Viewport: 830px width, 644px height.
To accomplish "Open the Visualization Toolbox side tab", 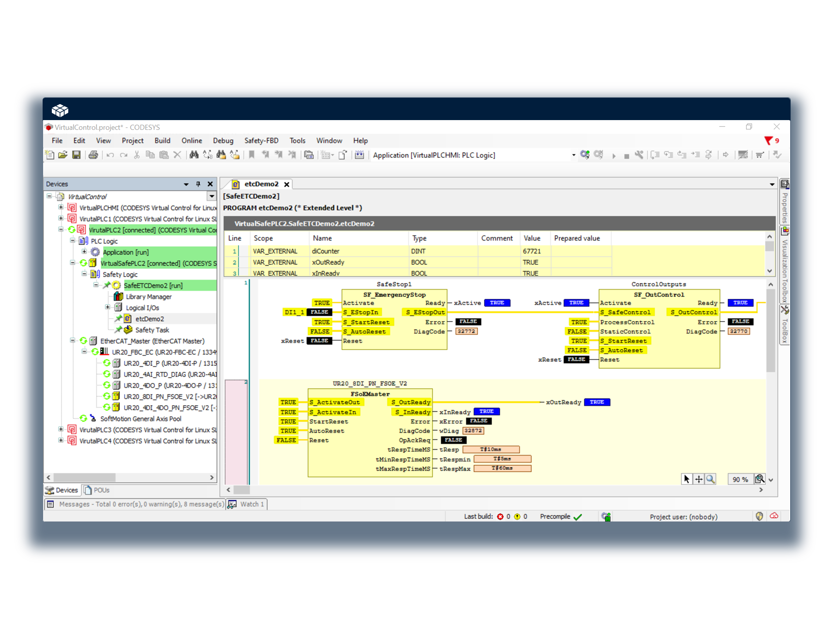I will [x=785, y=265].
